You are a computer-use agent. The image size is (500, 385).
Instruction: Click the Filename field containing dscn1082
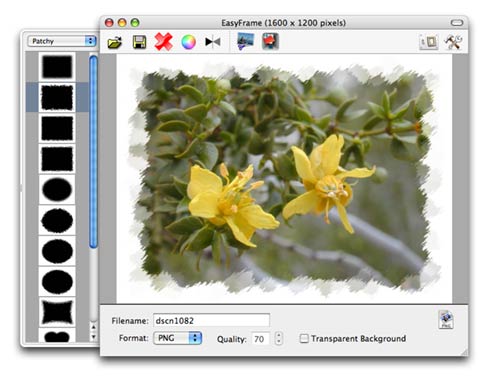pos(211,320)
